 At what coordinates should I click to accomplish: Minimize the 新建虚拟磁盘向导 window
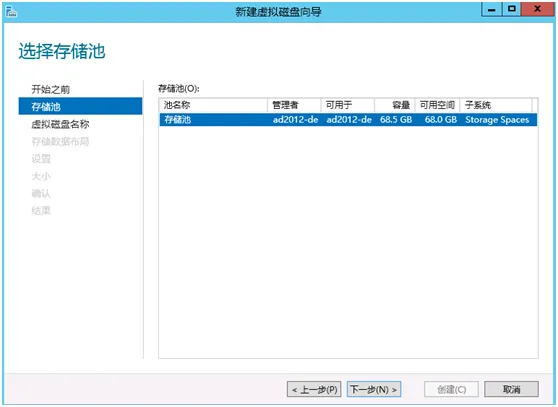(491, 9)
